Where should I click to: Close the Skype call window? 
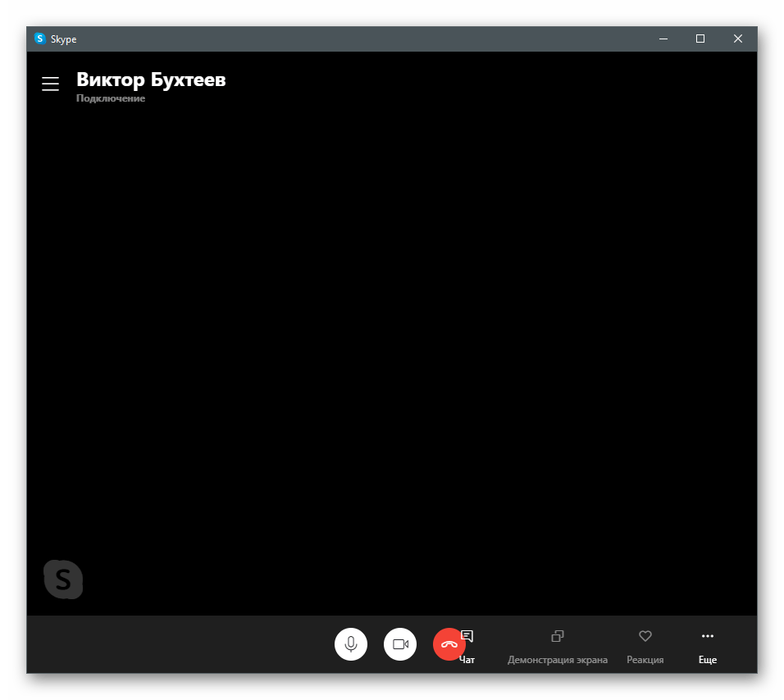tap(738, 39)
